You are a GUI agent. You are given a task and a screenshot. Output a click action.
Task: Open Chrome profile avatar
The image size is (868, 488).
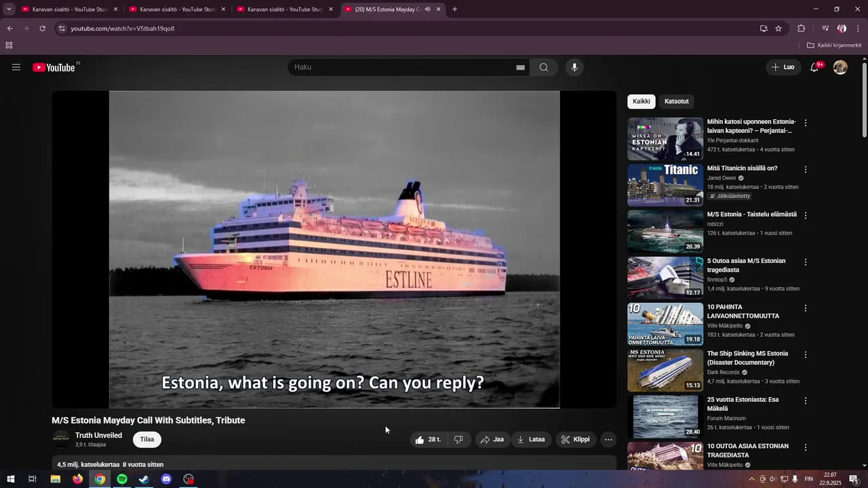[842, 28]
